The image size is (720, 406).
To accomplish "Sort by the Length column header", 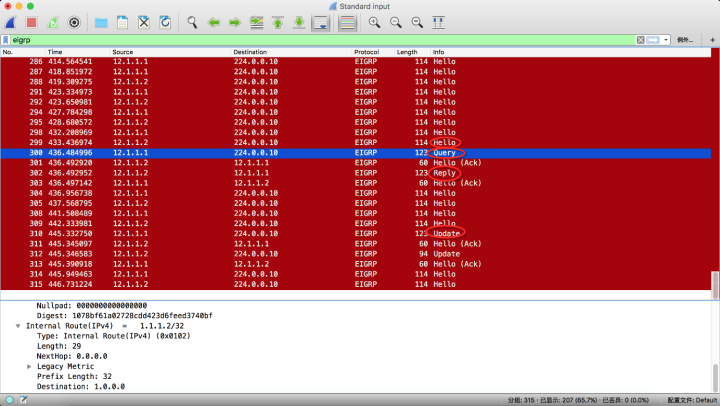I will pyautogui.click(x=413, y=52).
